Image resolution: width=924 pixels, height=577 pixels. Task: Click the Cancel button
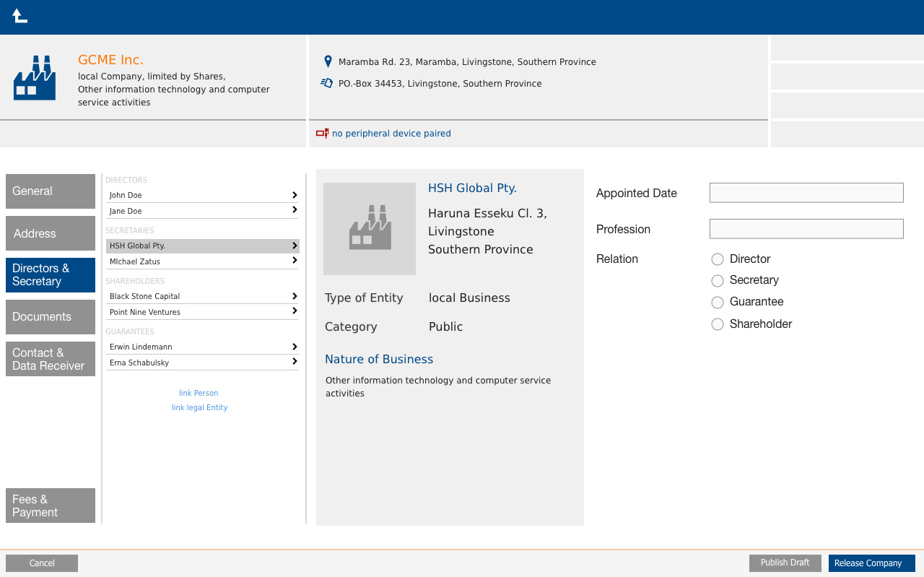coord(42,563)
